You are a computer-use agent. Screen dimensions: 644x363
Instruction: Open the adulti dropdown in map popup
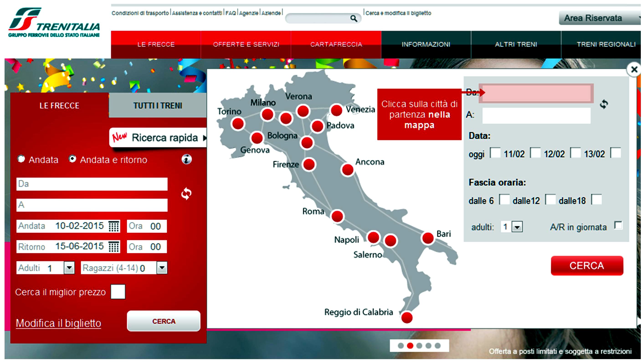517,227
